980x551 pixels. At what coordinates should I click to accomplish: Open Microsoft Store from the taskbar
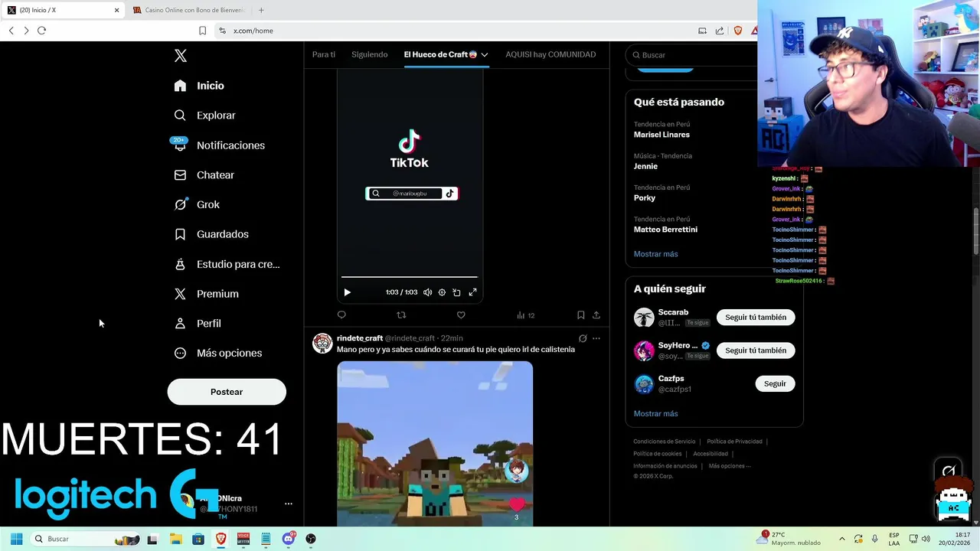pos(198,539)
